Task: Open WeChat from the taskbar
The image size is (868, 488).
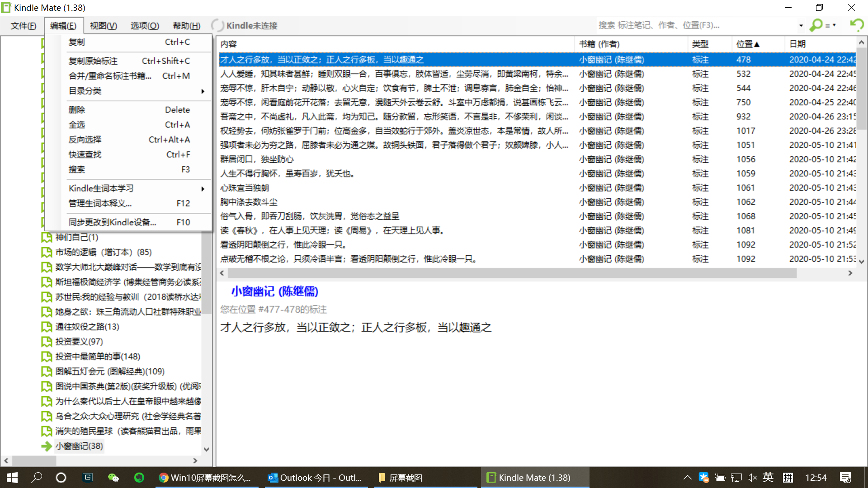Action: point(113,478)
